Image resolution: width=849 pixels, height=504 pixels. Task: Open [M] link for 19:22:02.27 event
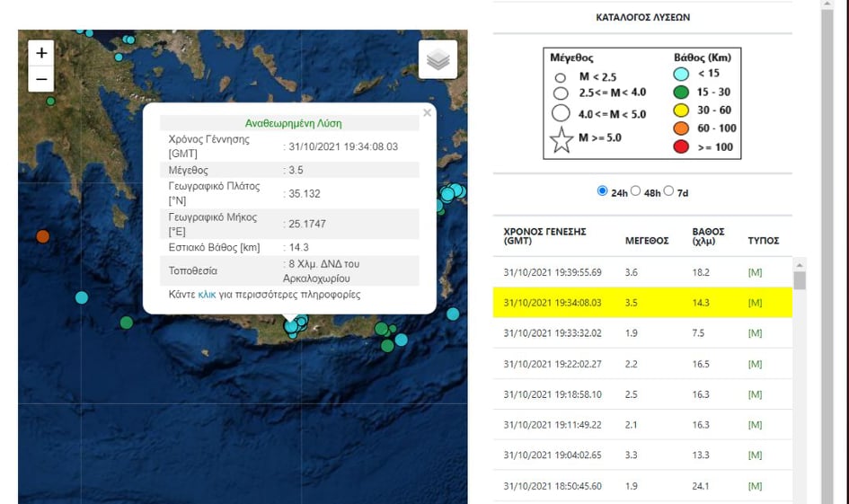[755, 364]
